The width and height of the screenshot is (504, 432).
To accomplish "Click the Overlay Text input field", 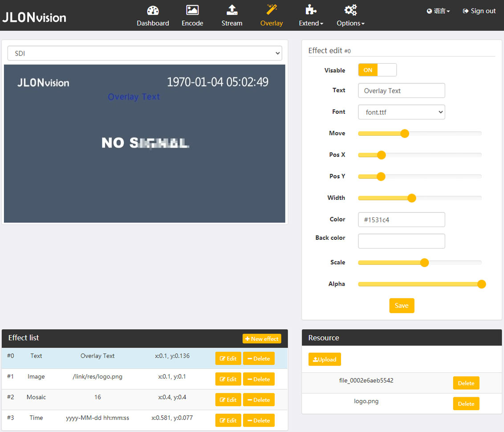I will (x=402, y=91).
